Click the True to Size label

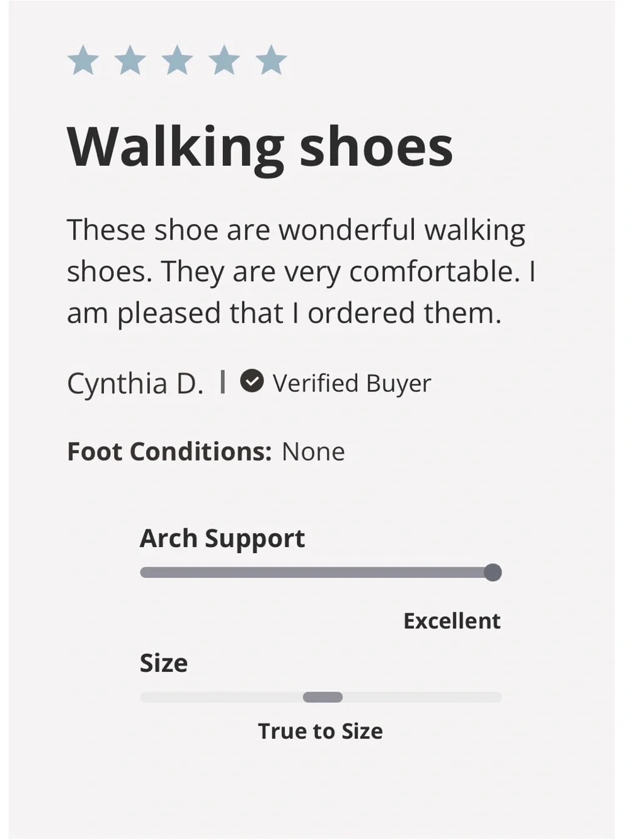(x=320, y=731)
